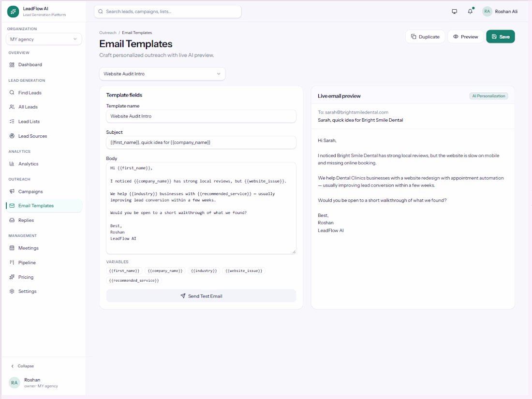Click the Template name input field

201,116
